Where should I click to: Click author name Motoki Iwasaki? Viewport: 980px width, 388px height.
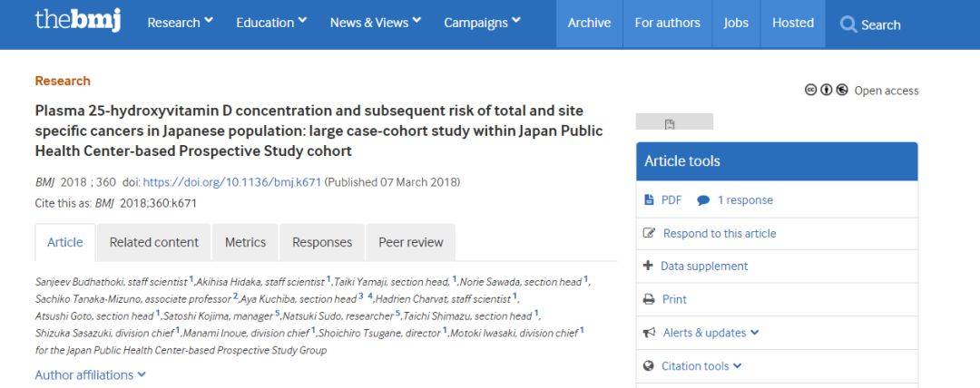tap(483, 333)
